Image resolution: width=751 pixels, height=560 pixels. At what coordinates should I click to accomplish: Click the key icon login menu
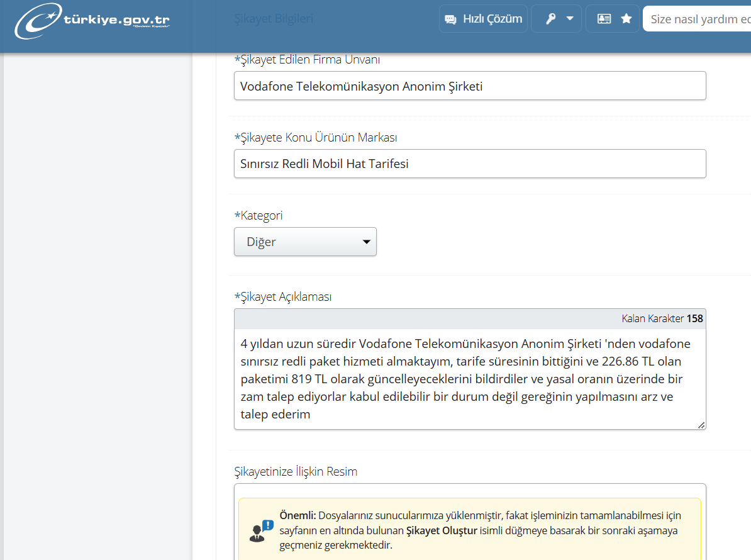pyautogui.click(x=551, y=19)
